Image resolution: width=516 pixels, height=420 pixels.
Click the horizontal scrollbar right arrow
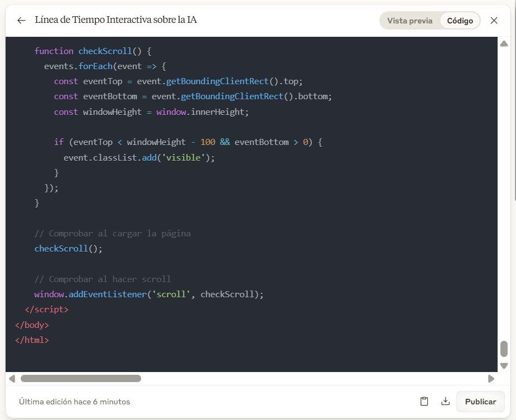coord(491,379)
